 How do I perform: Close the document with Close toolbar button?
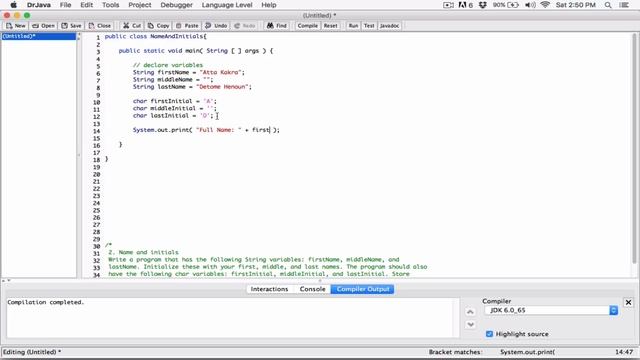[x=100, y=26]
